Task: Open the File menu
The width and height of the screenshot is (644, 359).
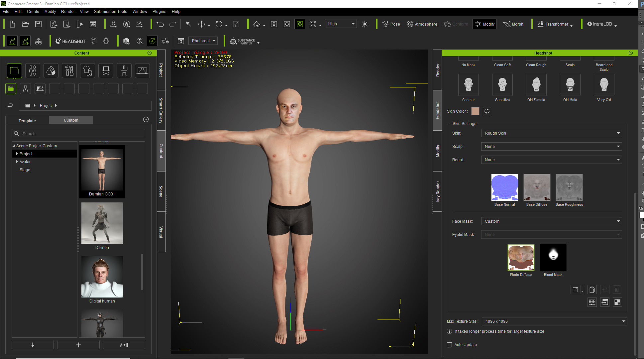Action: tap(6, 11)
